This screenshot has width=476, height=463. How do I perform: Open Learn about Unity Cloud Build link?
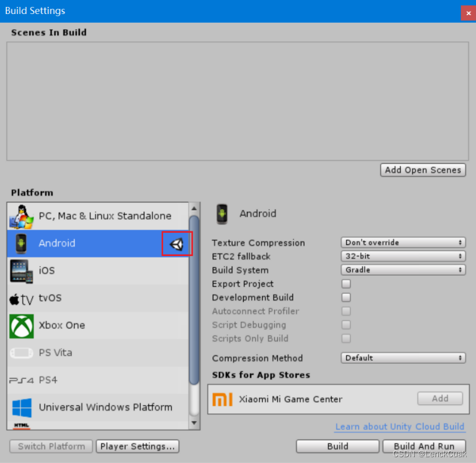pyautogui.click(x=400, y=426)
